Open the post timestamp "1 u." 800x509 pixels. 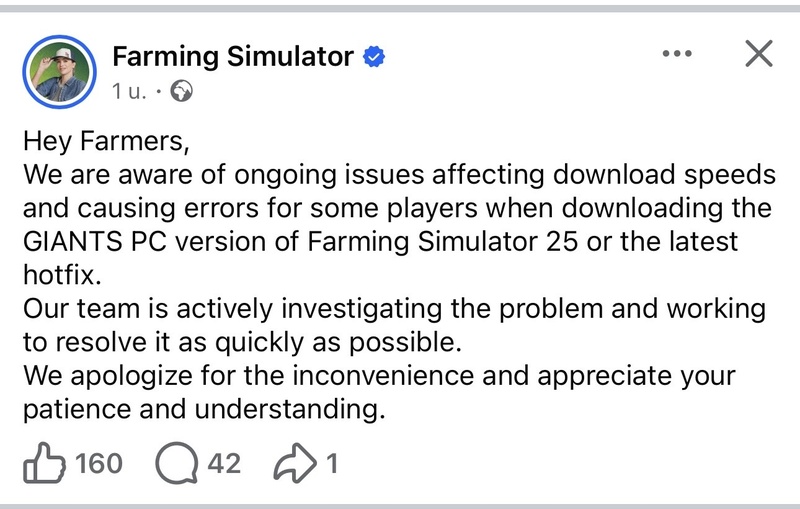point(131,92)
